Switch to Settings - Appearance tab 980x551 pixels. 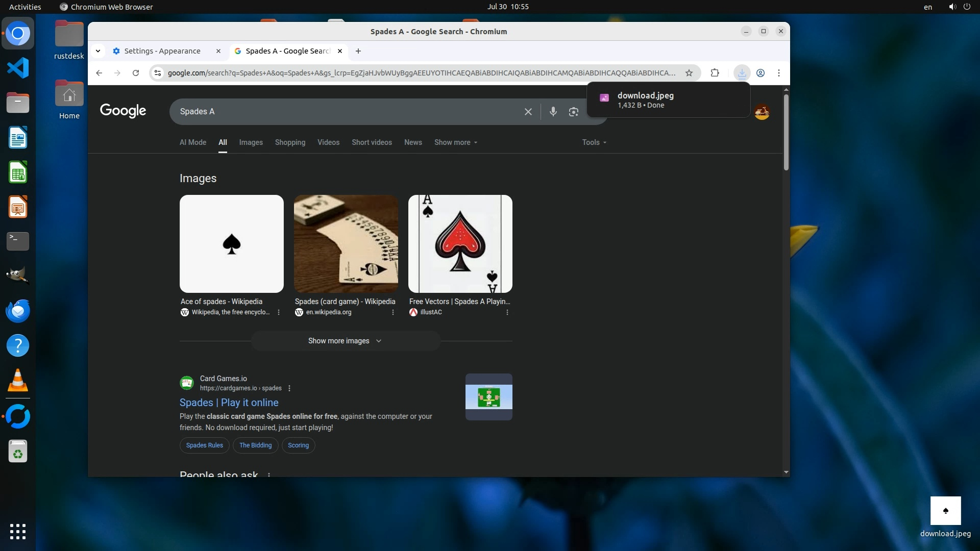pyautogui.click(x=162, y=51)
